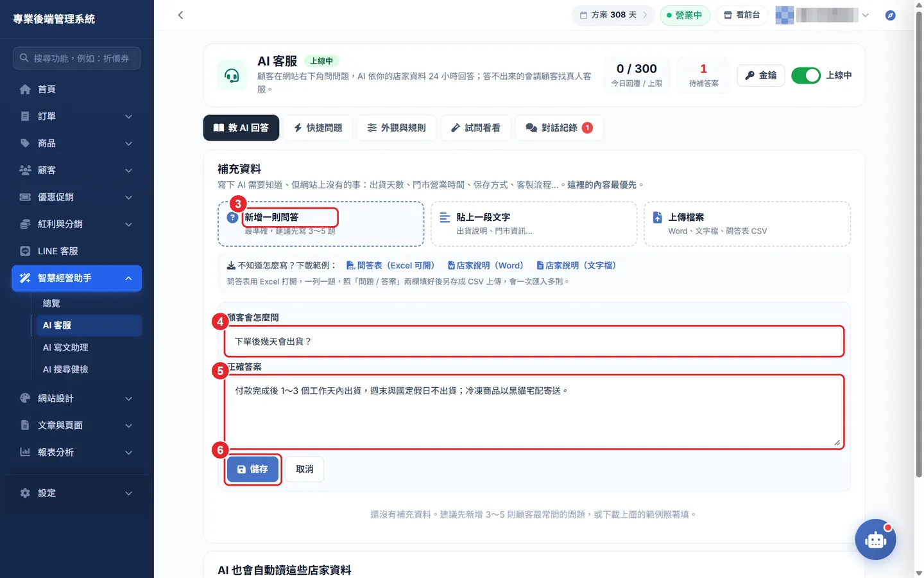The width and height of the screenshot is (924, 578).
Task: Switch to the 外觀與規則 tab
Action: point(397,128)
